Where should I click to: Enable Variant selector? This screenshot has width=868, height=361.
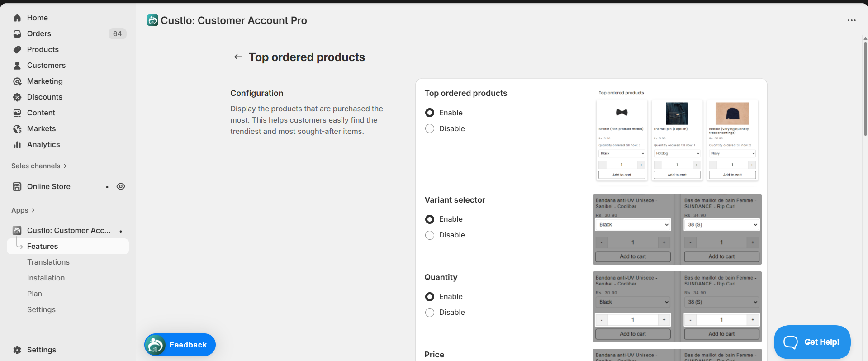pyautogui.click(x=430, y=219)
